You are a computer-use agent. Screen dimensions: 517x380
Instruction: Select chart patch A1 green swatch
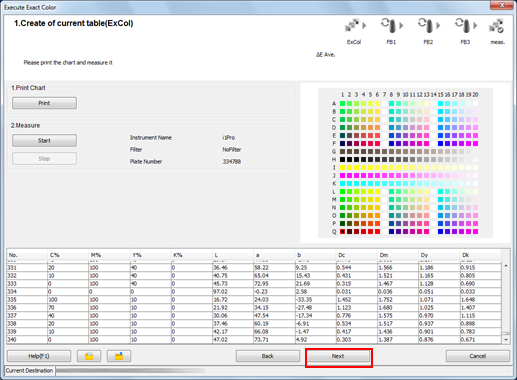point(342,104)
